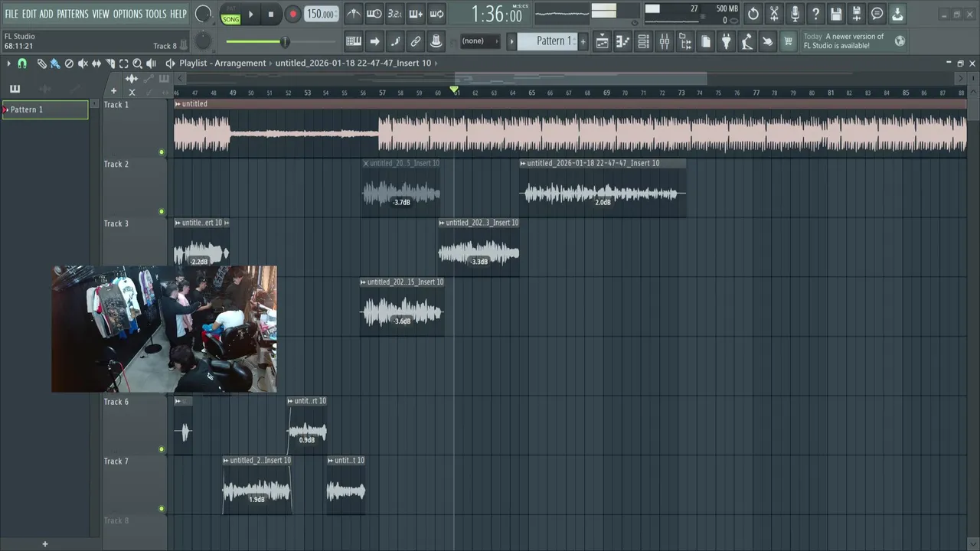Click the touch controller hand icon
Image resolution: width=980 pixels, height=551 pixels.
click(x=767, y=41)
